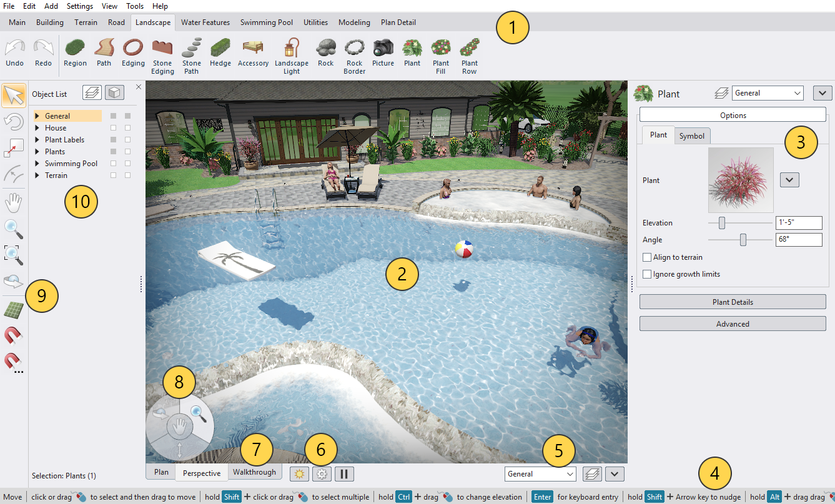Enable the magnet snapping tool
The height and width of the screenshot is (504, 835).
click(x=13, y=336)
